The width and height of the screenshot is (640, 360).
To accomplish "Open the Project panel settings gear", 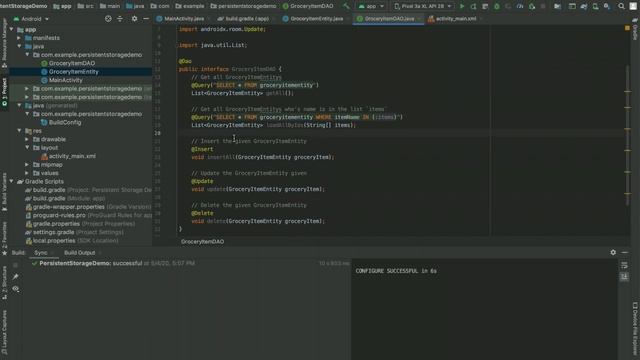I will (x=134, y=19).
